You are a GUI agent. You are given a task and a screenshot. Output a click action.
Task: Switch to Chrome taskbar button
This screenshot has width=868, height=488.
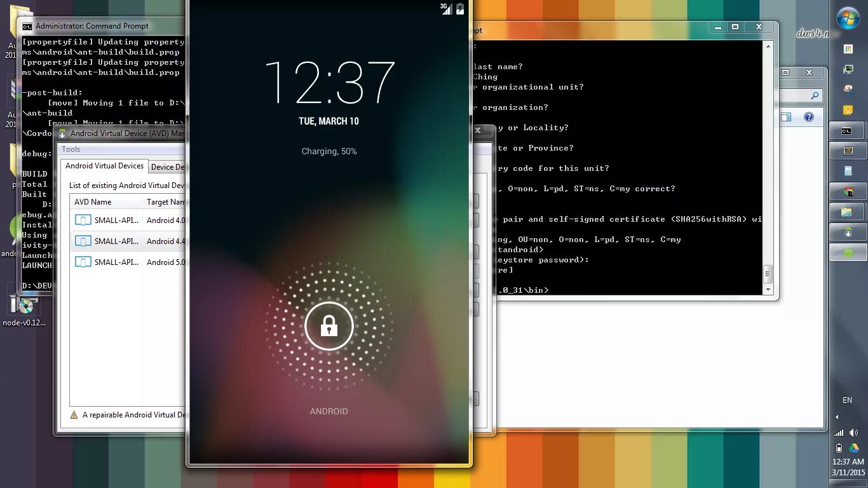coord(847,191)
